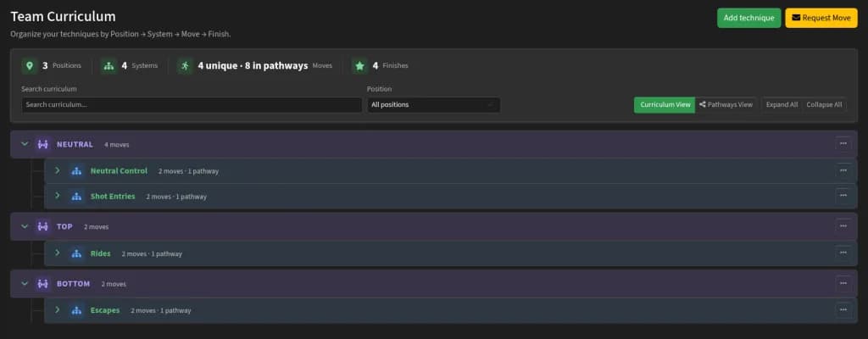Expand the Escapes system
Viewport: 868px width, 339px height.
[57, 309]
